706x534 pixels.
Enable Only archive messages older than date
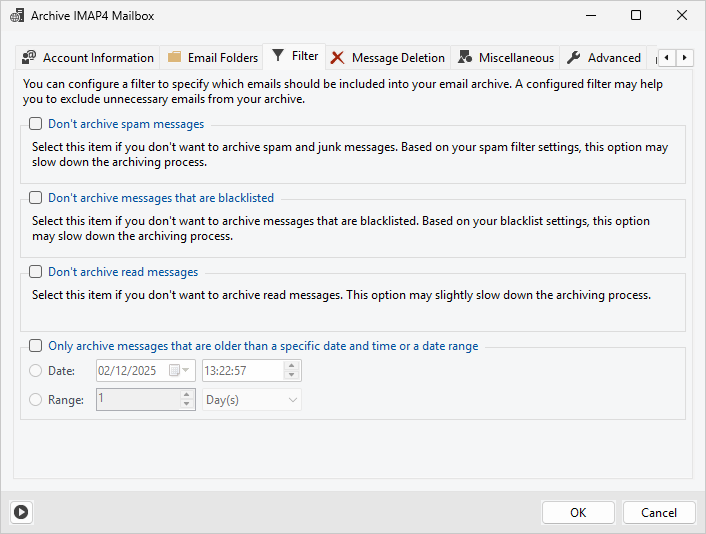[x=36, y=346]
